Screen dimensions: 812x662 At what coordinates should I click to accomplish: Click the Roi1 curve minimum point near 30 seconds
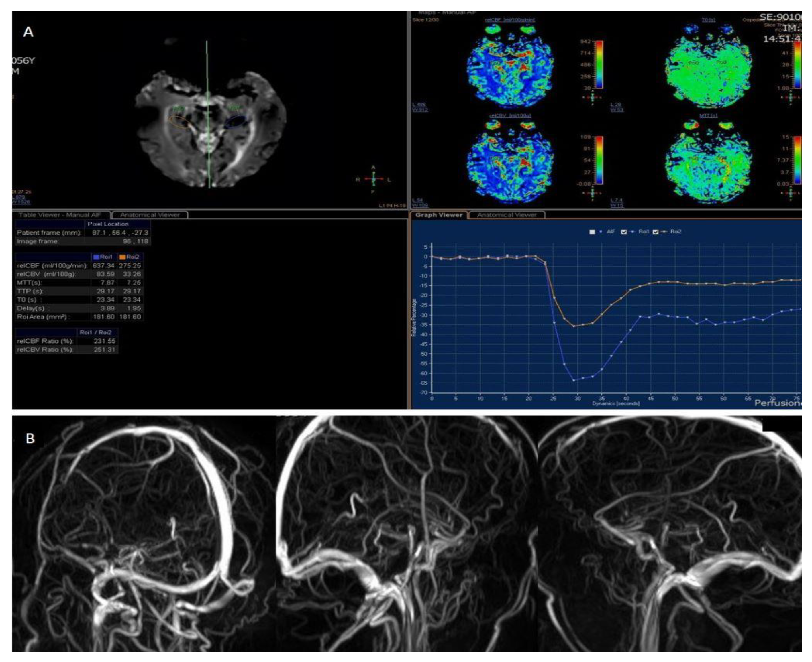(574, 380)
